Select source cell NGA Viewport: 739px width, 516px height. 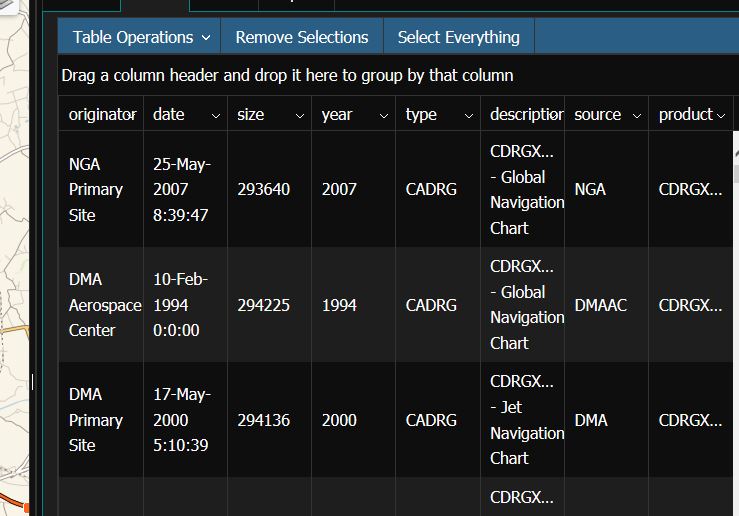[607, 189]
